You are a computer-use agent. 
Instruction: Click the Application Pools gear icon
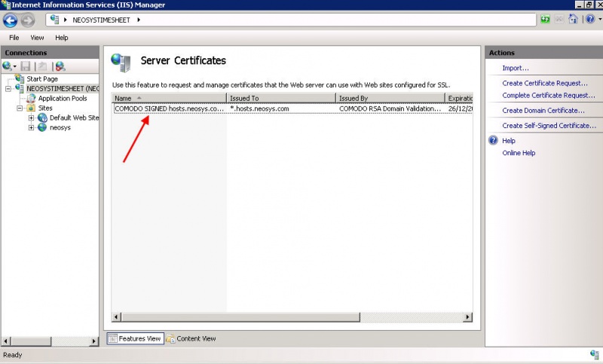(x=31, y=99)
